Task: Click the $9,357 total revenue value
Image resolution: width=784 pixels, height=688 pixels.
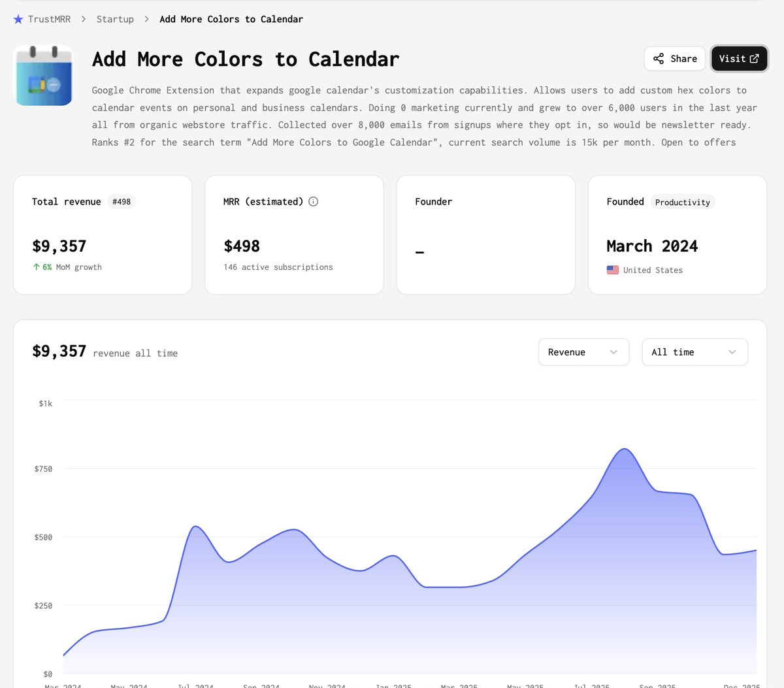Action: [x=59, y=246]
